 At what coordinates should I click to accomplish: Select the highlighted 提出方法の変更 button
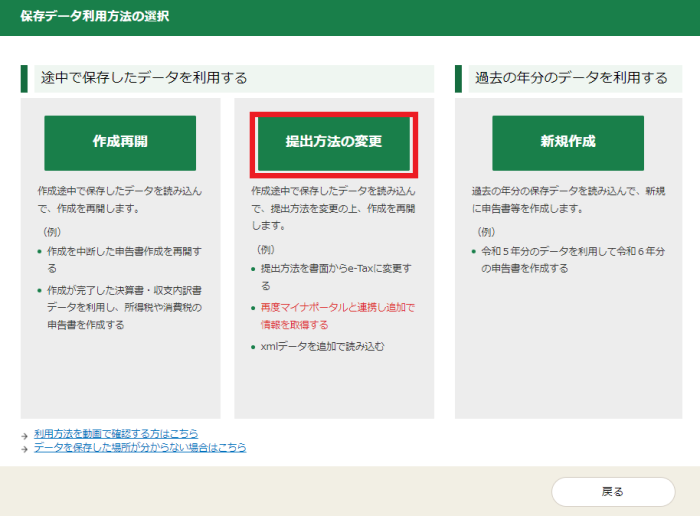334,142
